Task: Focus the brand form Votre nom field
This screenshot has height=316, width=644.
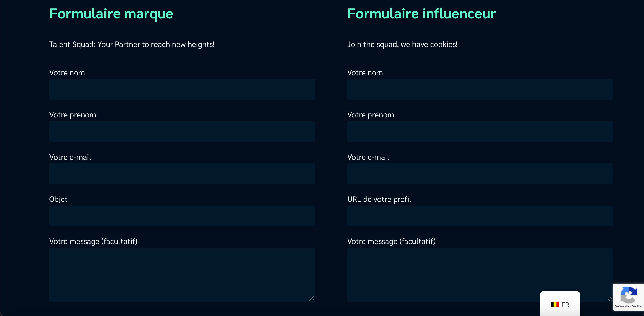Action: (x=182, y=89)
